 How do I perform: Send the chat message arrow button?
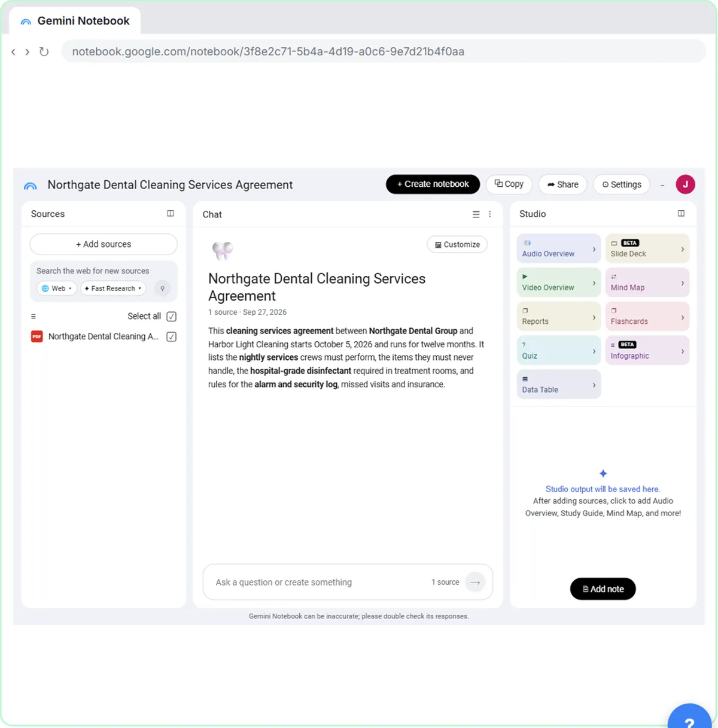(475, 582)
